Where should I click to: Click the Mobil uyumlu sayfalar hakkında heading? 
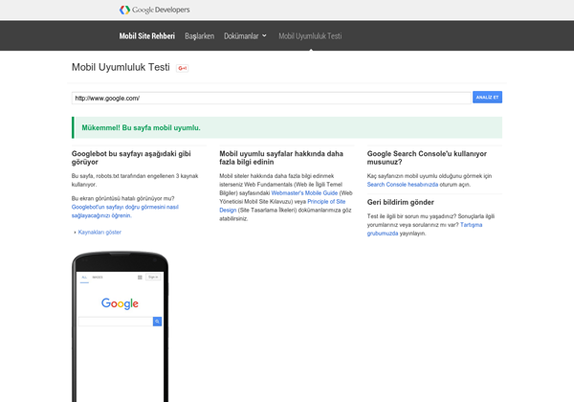(281, 158)
